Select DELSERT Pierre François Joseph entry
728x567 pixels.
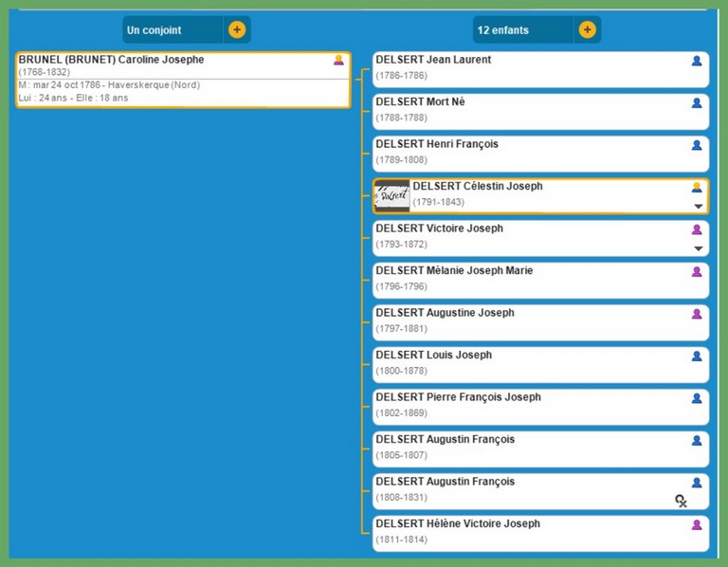click(458, 397)
